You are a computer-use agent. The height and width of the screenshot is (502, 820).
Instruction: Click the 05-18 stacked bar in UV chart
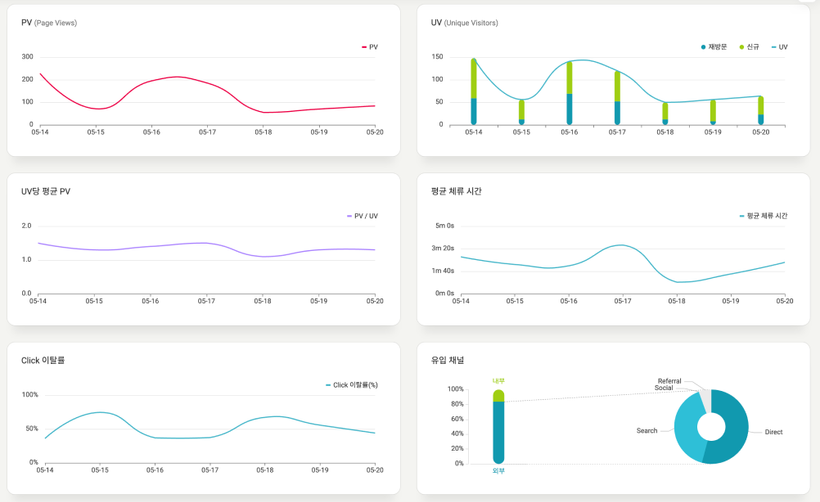click(665, 113)
